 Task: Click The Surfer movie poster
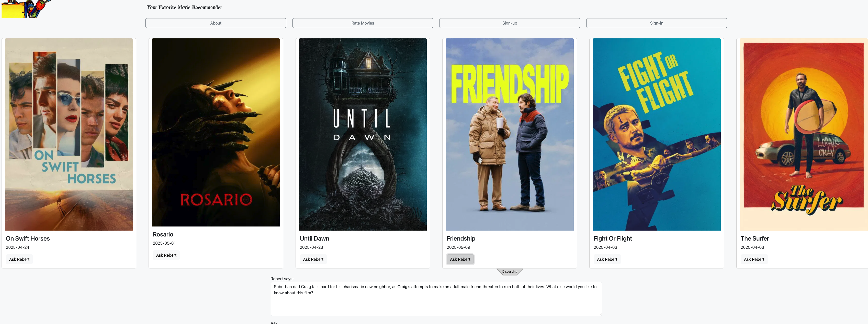coord(804,134)
